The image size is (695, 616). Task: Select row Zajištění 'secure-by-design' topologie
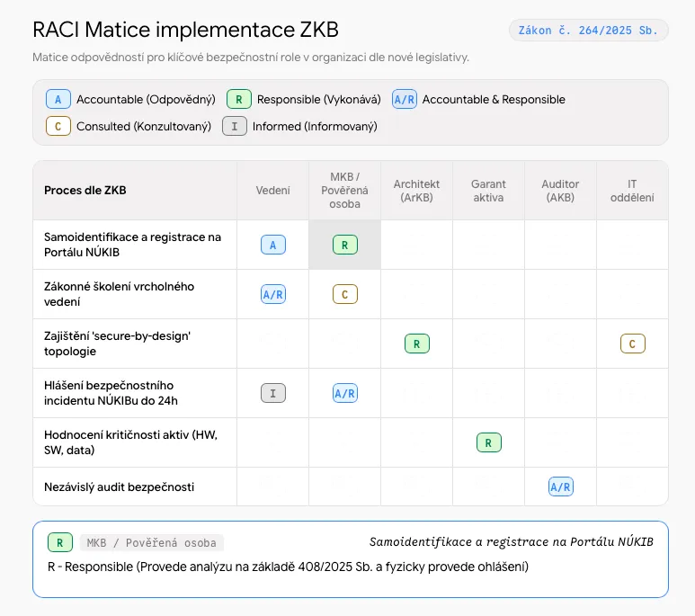pos(351,344)
